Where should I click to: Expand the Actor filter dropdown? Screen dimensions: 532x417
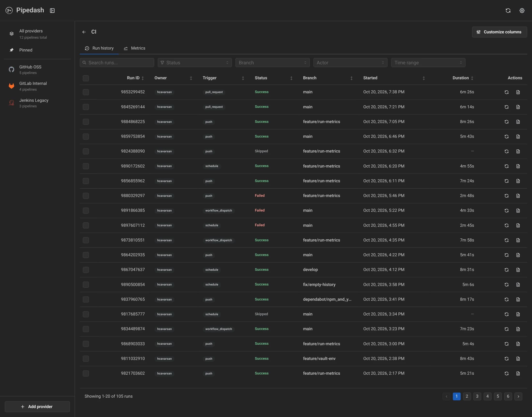click(350, 63)
